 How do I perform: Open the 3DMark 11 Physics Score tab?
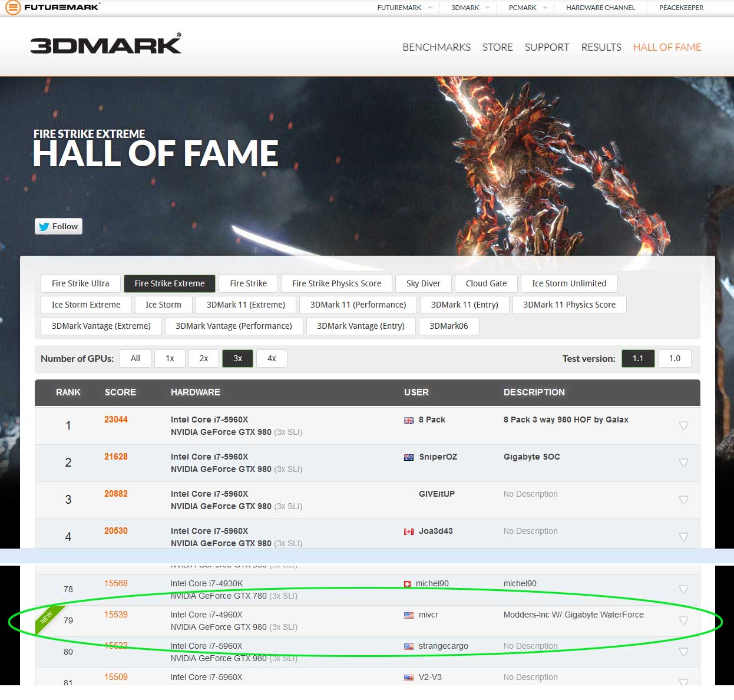point(570,305)
